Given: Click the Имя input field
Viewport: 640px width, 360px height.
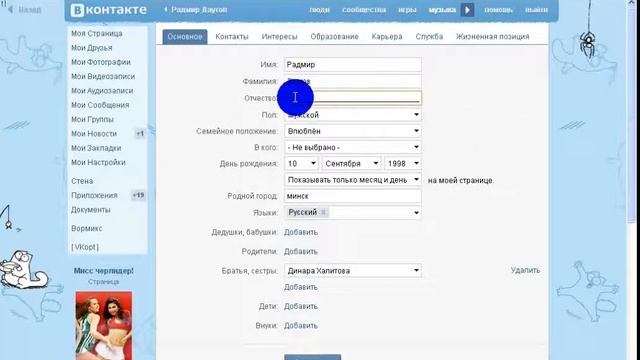Looking at the screenshot, I should click(x=353, y=64).
